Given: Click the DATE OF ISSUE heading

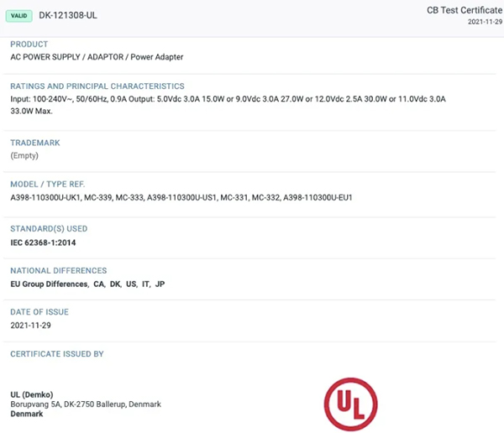Looking at the screenshot, I should 39,312.
